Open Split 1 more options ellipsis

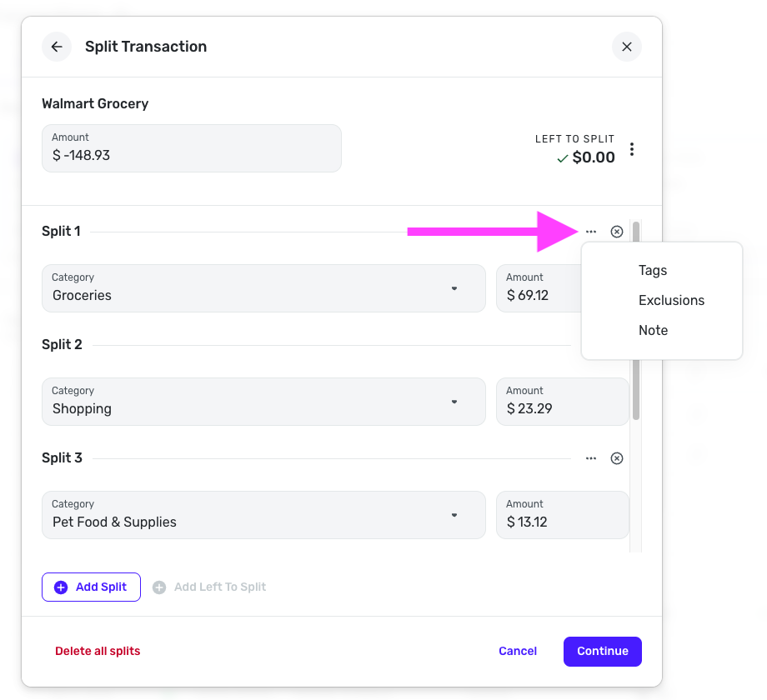(x=591, y=232)
